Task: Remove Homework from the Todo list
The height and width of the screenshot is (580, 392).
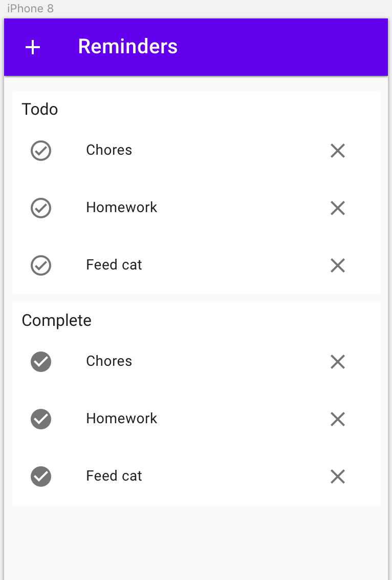Action: pos(337,208)
